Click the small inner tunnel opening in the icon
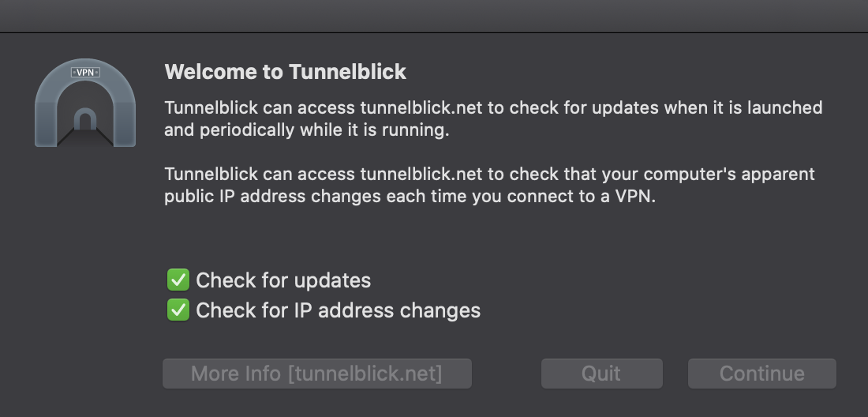 coord(84,119)
